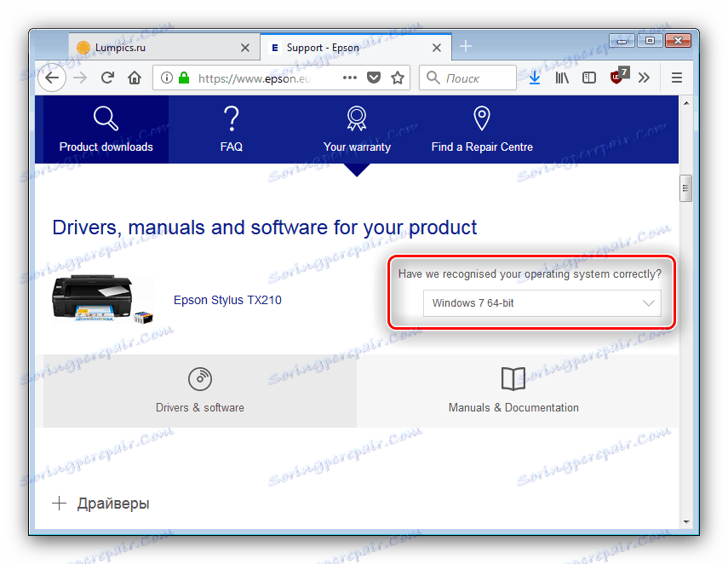Maximize the Firefox window

point(650,41)
